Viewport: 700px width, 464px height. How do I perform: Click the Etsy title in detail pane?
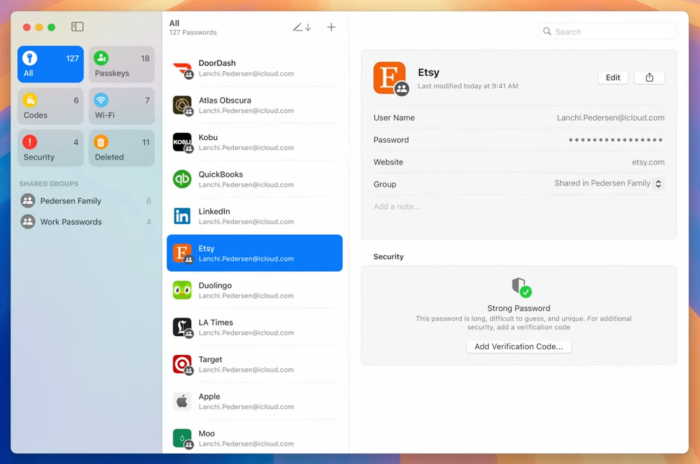[429, 72]
